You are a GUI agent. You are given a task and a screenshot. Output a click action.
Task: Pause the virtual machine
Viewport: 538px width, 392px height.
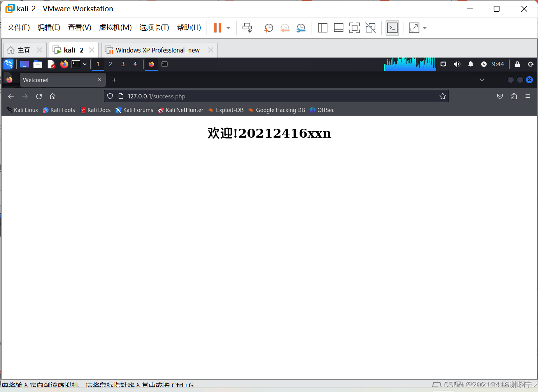[217, 28]
